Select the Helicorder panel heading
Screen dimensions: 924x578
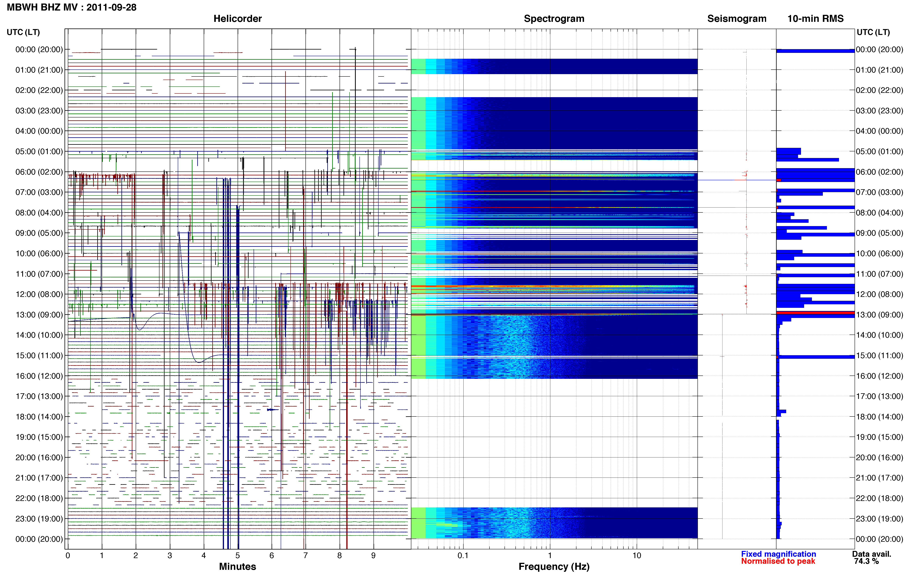(238, 19)
